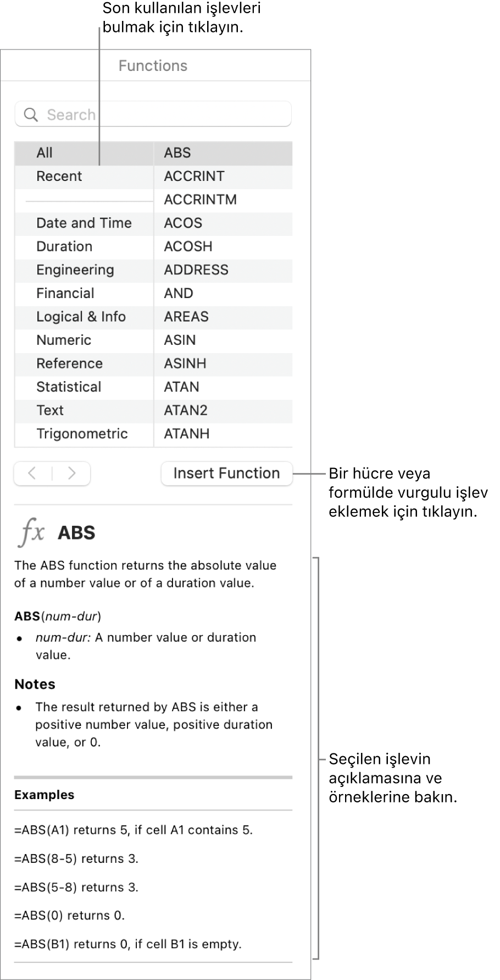This screenshot has width=500, height=980.
Task: Click into the Search functions field
Action: [165, 115]
